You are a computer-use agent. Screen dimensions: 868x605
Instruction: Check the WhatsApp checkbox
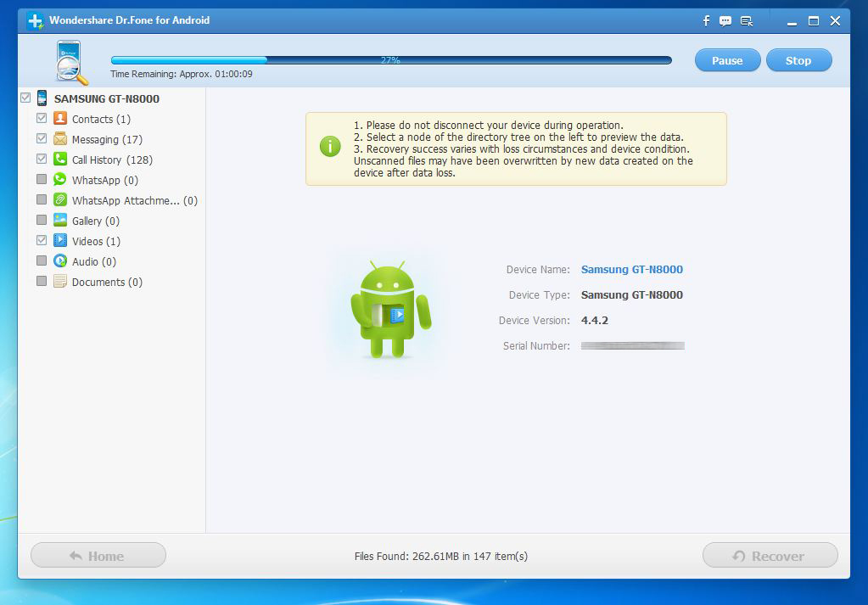click(x=42, y=179)
